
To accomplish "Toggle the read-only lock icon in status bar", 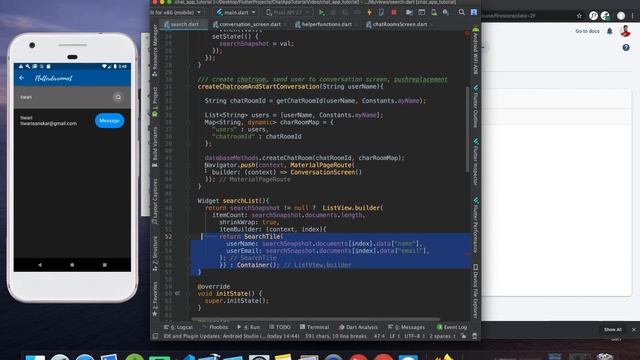I will 463,336.
